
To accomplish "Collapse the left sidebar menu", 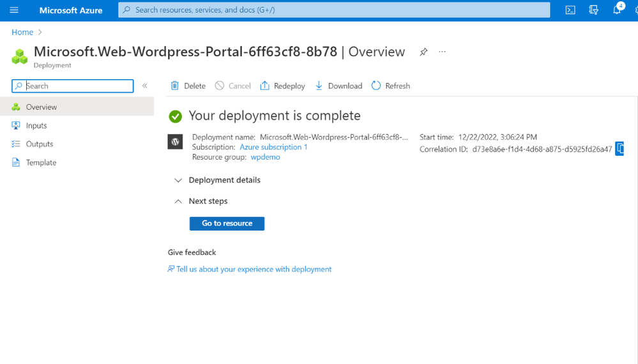I will click(x=145, y=86).
